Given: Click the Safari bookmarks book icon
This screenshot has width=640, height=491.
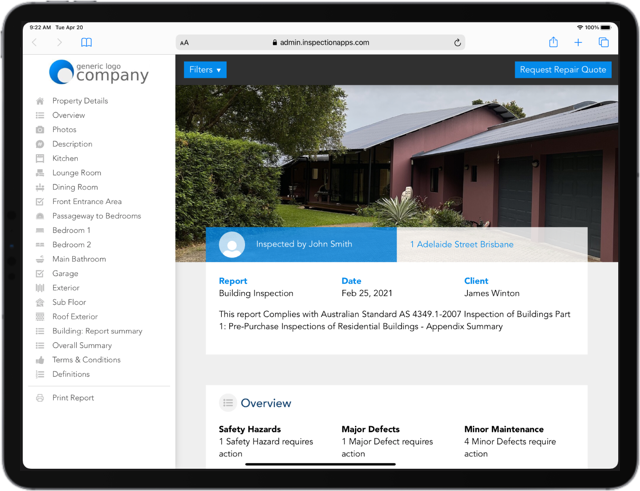Looking at the screenshot, I should tap(86, 43).
